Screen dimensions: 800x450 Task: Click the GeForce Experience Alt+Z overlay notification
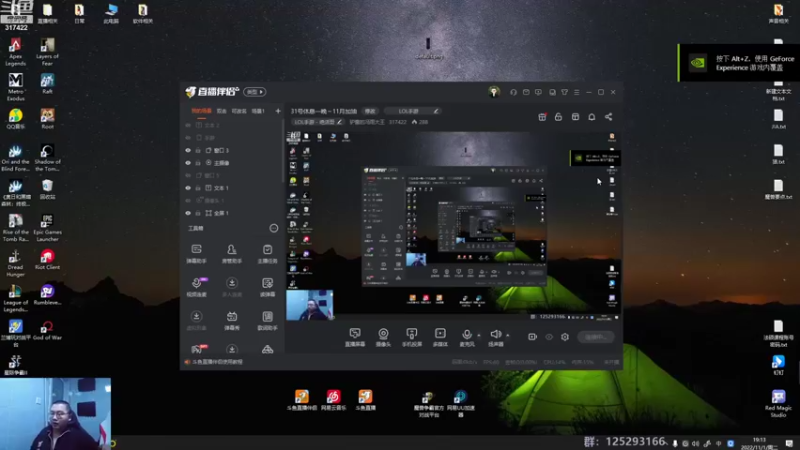click(739, 63)
